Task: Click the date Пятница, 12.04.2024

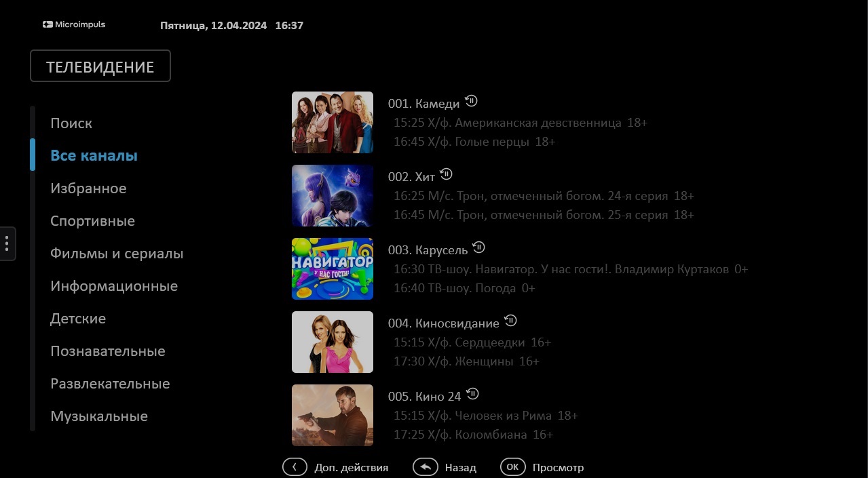Action: point(214,26)
